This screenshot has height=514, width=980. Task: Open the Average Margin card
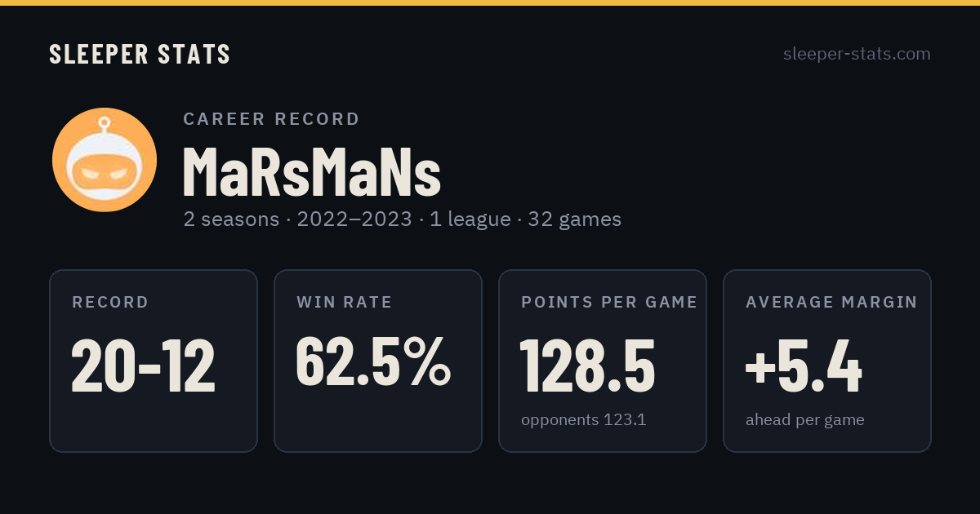click(x=827, y=361)
